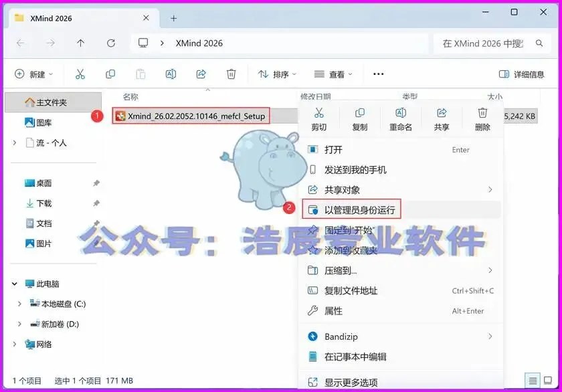Open the 新建 (New) dropdown
562x392 pixels.
coord(33,74)
